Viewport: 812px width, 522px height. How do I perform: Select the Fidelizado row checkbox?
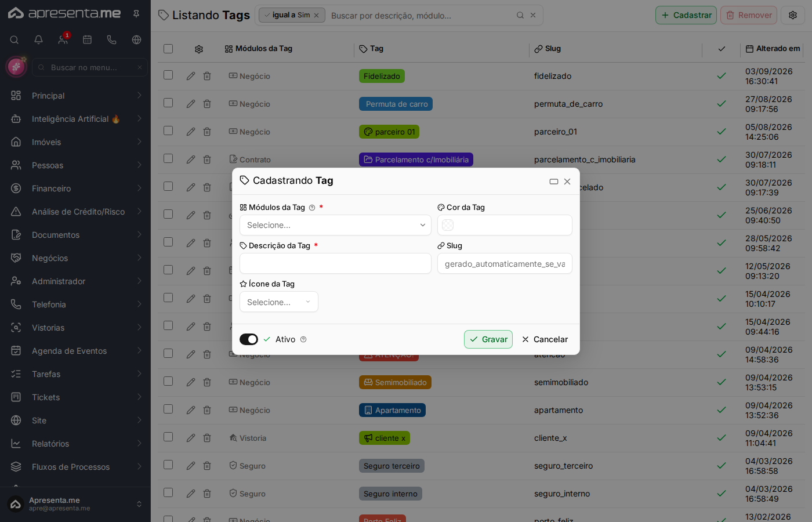168,75
